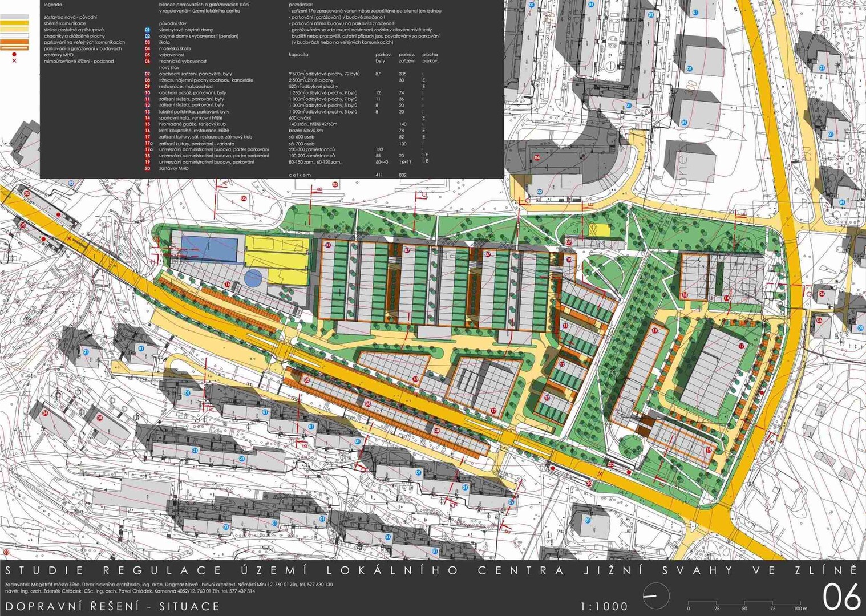Click the 'DOPRAVNÍ ŘEŠENÍ - SITUACE' subtitle

click(112, 606)
